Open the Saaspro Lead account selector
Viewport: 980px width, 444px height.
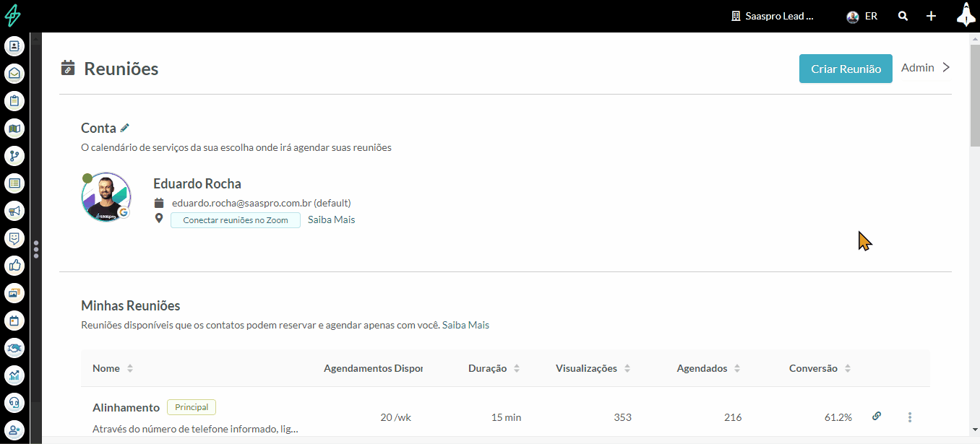[x=773, y=16]
